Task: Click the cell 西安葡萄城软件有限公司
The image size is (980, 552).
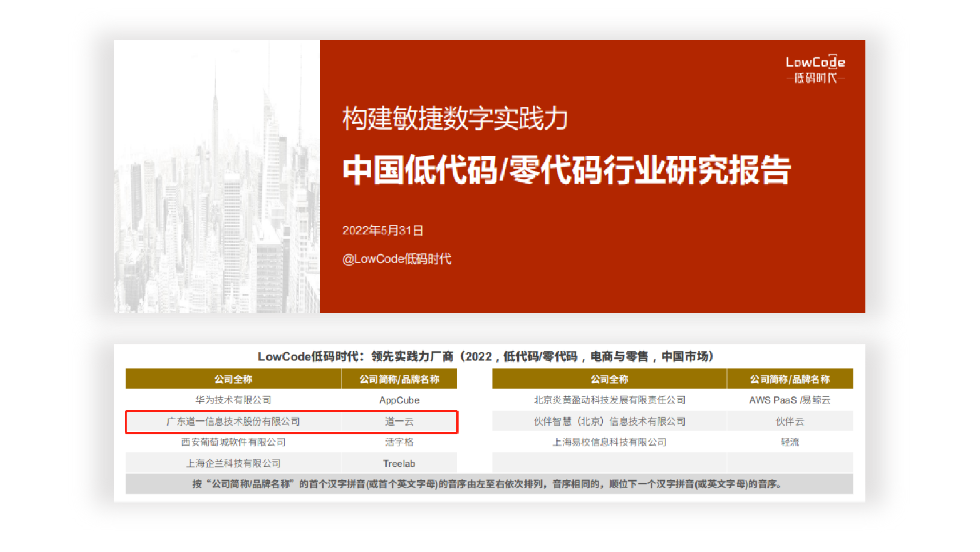Action: [x=234, y=442]
